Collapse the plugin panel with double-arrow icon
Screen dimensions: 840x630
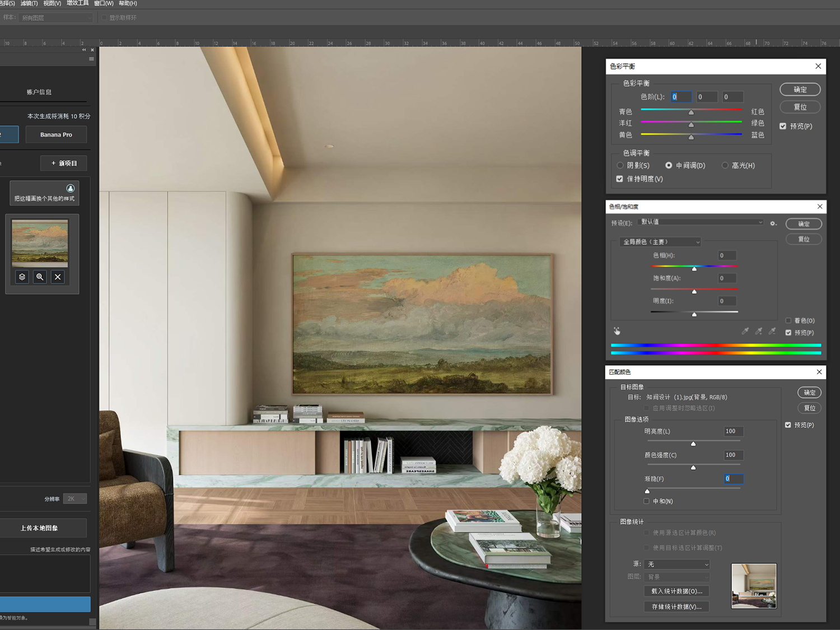coord(85,50)
